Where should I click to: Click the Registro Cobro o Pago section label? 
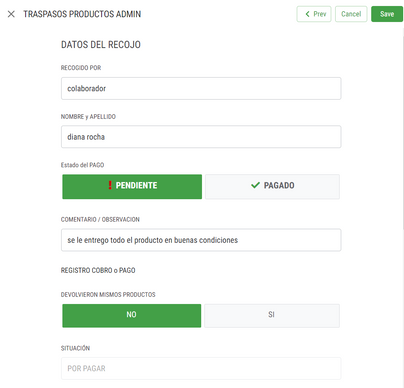tap(98, 270)
